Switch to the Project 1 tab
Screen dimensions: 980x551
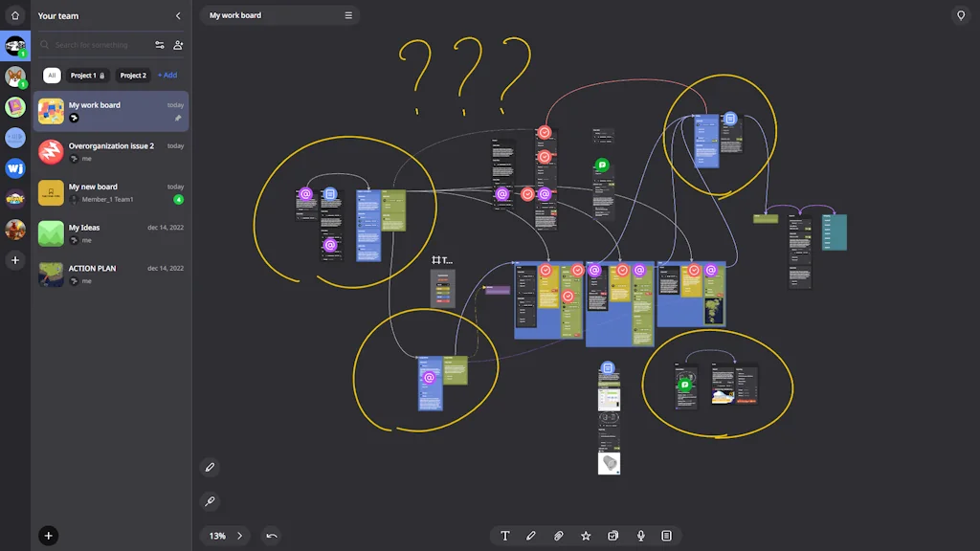[x=87, y=75]
